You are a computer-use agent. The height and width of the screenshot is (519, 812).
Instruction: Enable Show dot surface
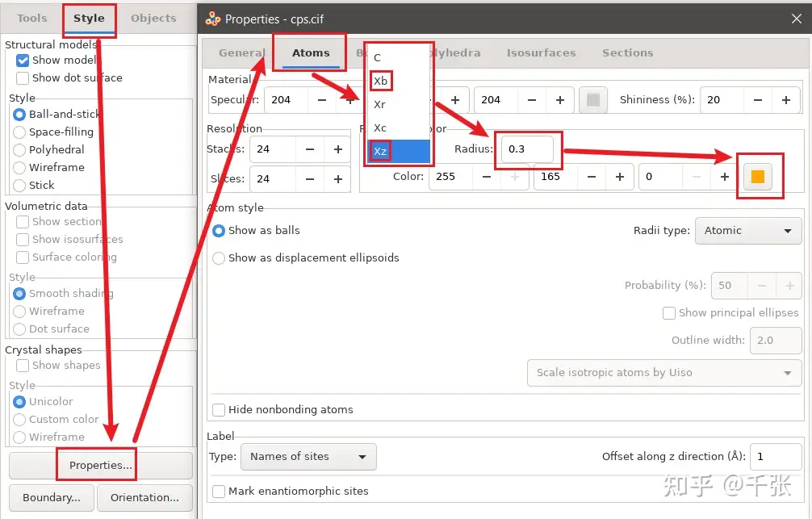23,78
